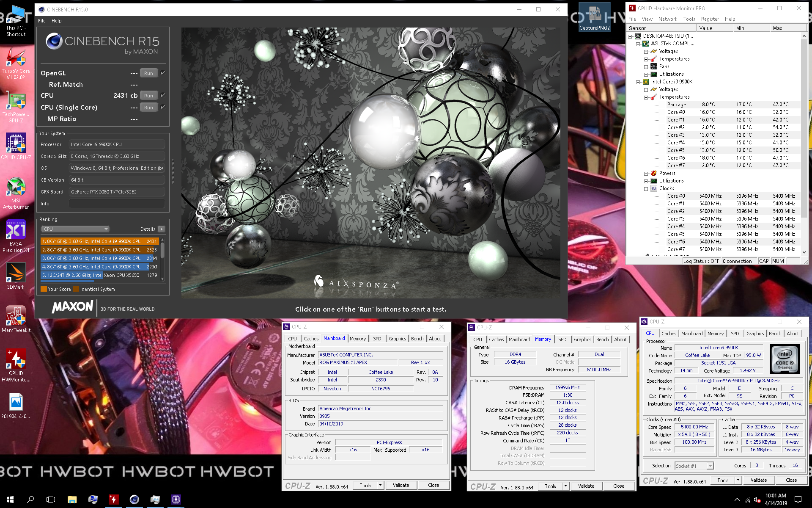Switch to Caches tab in Memory CPU-Z window

pyautogui.click(x=496, y=340)
